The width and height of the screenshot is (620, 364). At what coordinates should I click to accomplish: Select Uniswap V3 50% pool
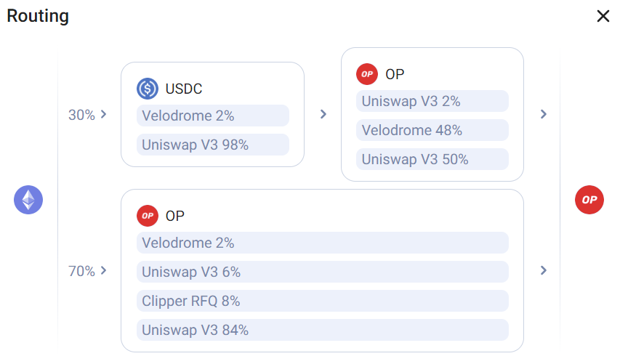(x=432, y=159)
